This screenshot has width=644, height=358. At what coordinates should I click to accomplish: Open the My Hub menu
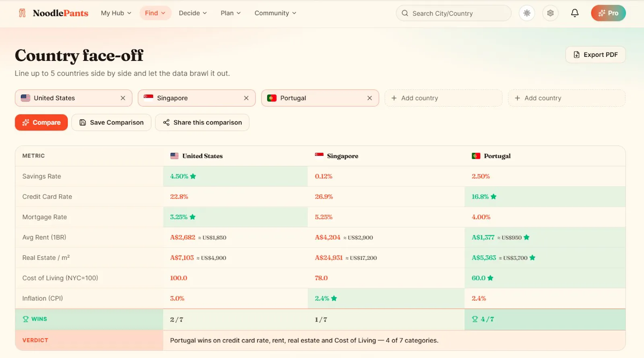(116, 13)
